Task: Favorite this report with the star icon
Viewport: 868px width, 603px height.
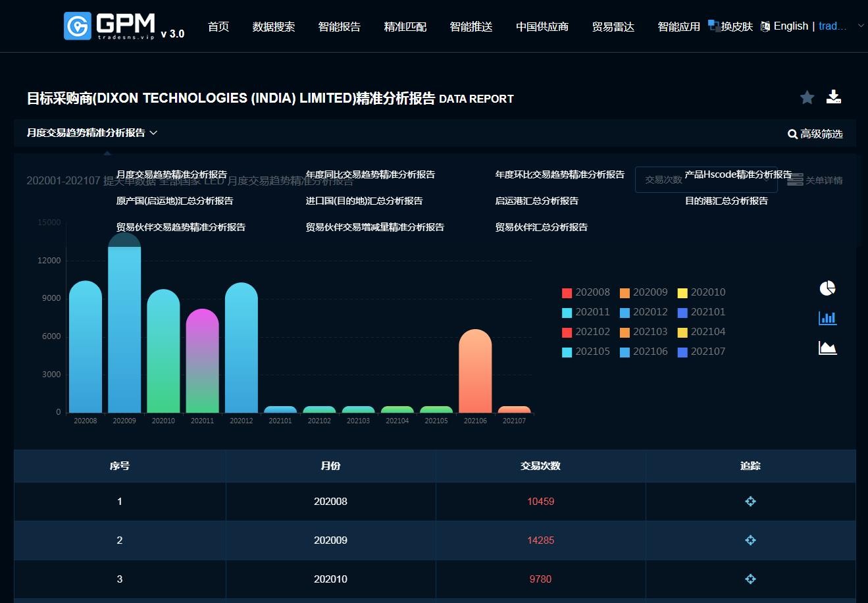Action: [x=807, y=97]
